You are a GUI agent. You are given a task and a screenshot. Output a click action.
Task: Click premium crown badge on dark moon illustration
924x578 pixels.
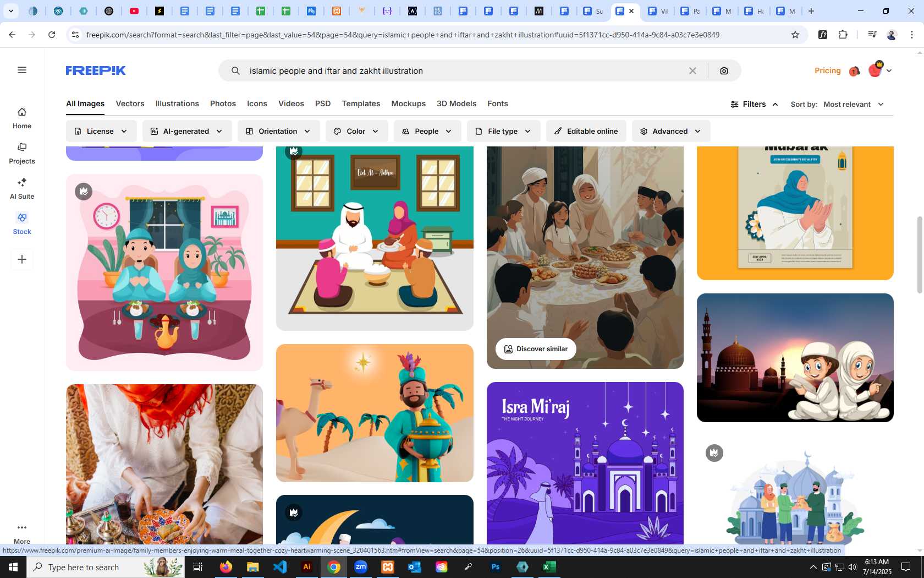coord(294,512)
